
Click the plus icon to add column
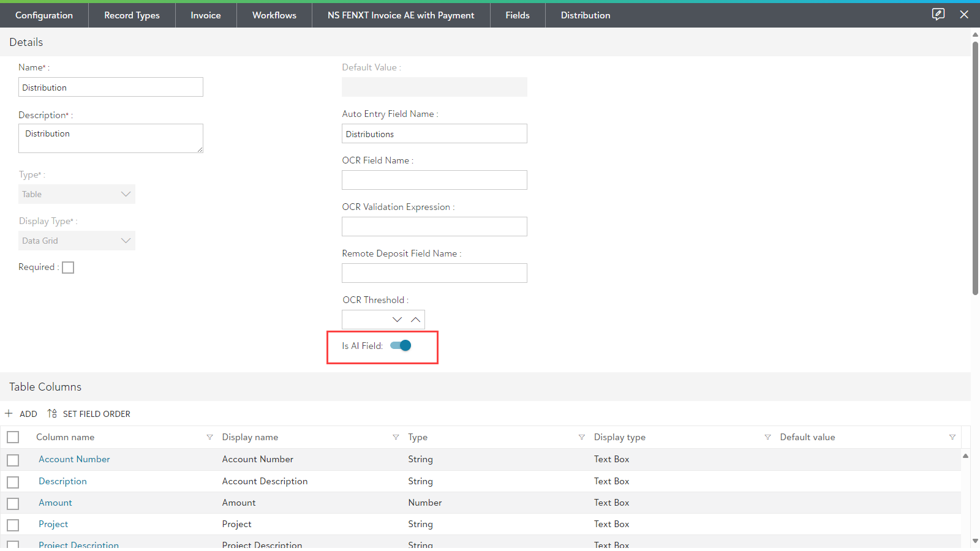point(9,414)
